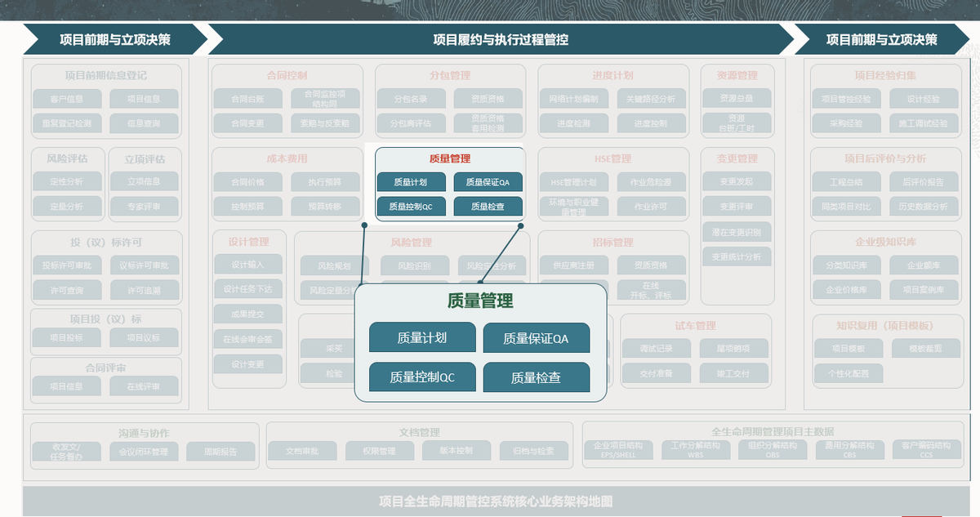Click 项目投标 button

pyautogui.click(x=66, y=337)
